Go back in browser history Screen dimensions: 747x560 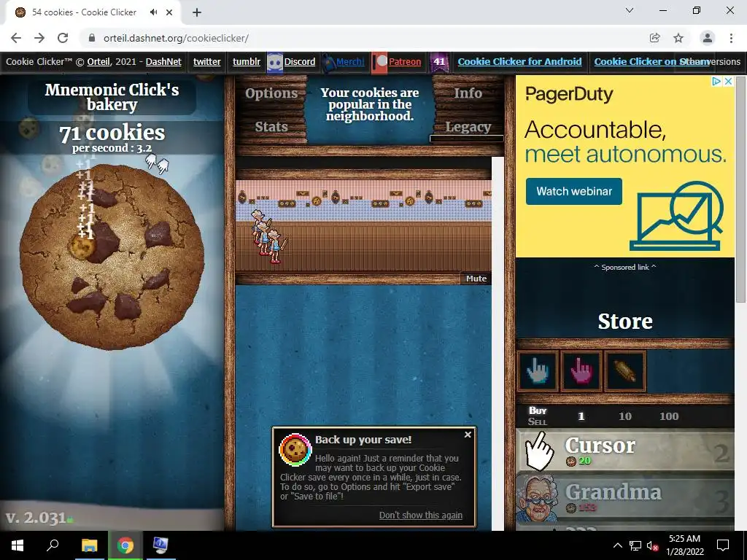[x=16, y=38]
